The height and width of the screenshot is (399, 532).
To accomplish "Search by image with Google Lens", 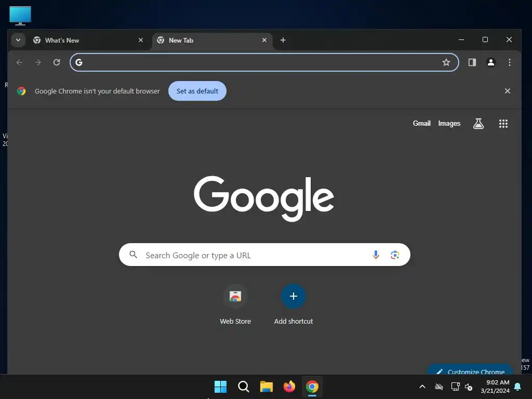I will coord(395,255).
